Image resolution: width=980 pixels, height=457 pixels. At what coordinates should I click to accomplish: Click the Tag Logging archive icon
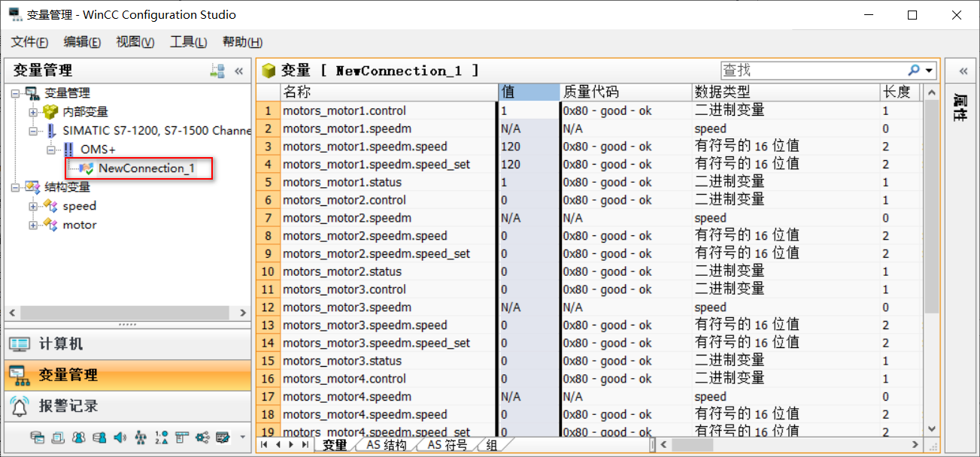[38, 437]
